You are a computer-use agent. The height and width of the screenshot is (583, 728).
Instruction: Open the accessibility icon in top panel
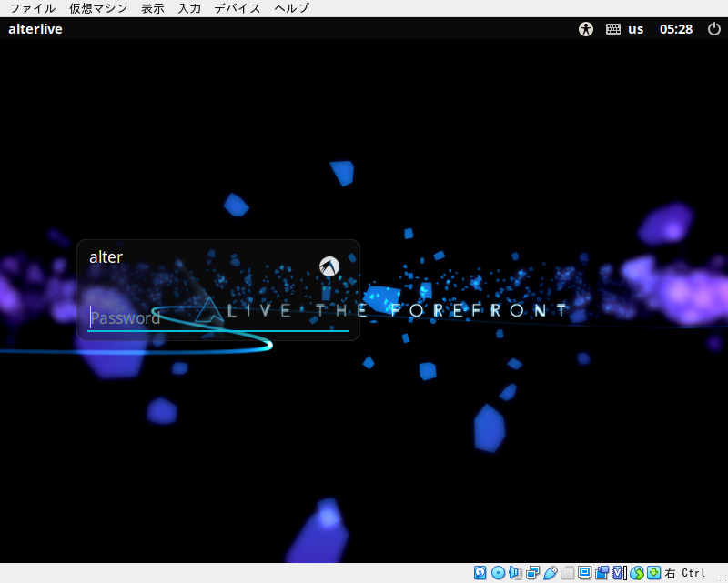coord(585,28)
